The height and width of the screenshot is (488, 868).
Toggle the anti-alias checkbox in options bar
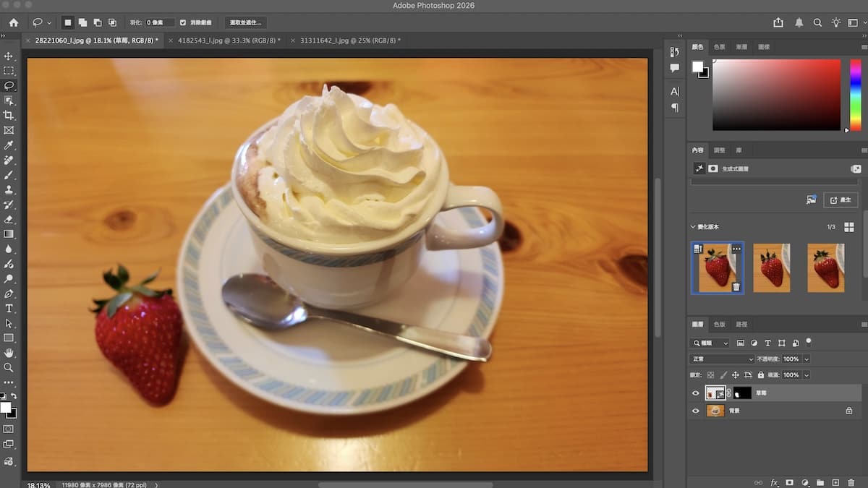183,22
